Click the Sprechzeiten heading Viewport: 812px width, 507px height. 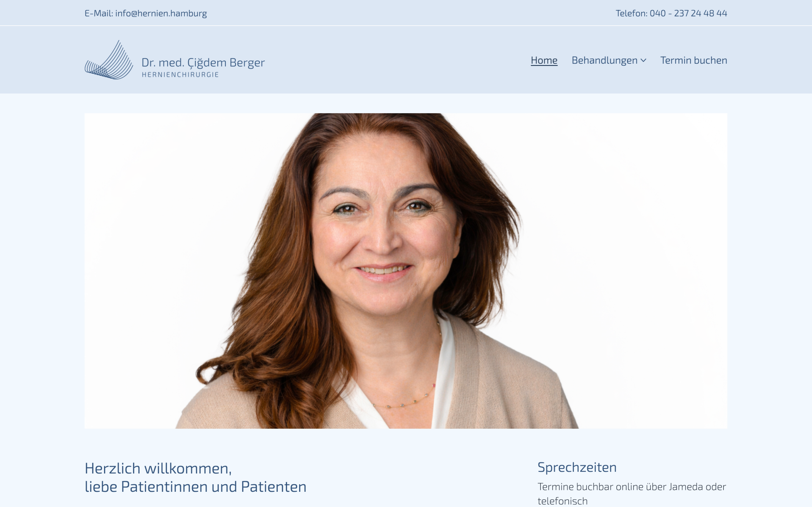[x=577, y=467]
